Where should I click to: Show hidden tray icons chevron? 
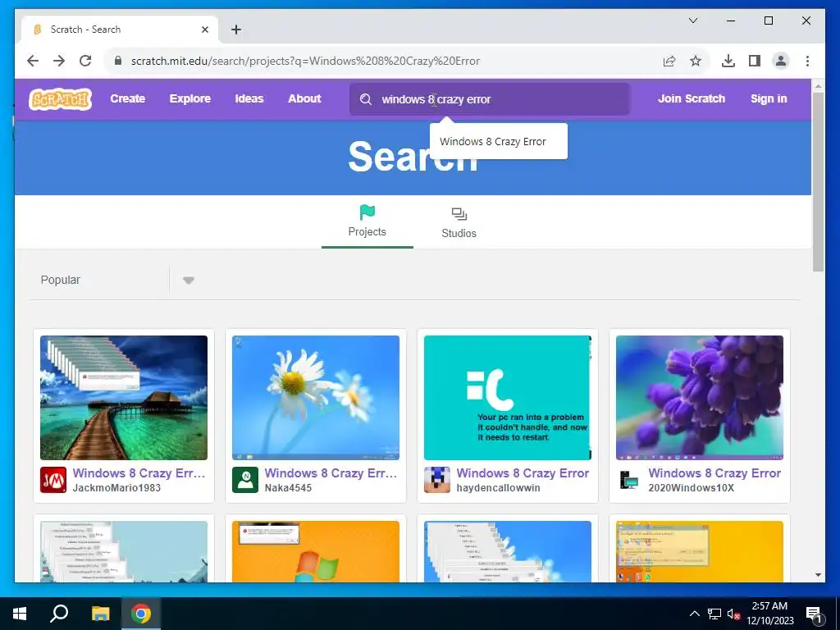[x=694, y=614]
